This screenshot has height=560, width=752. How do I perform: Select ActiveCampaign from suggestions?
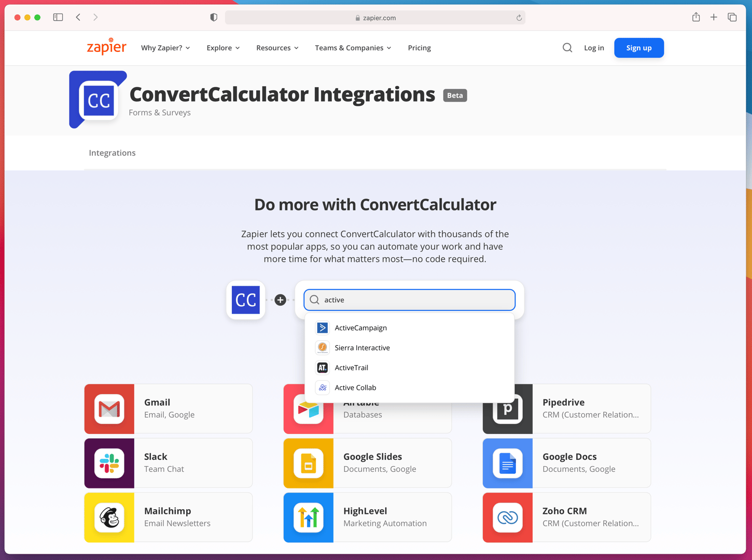pos(410,328)
